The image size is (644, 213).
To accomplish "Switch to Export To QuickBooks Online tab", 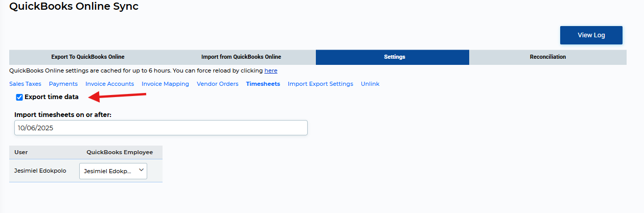I will click(88, 57).
